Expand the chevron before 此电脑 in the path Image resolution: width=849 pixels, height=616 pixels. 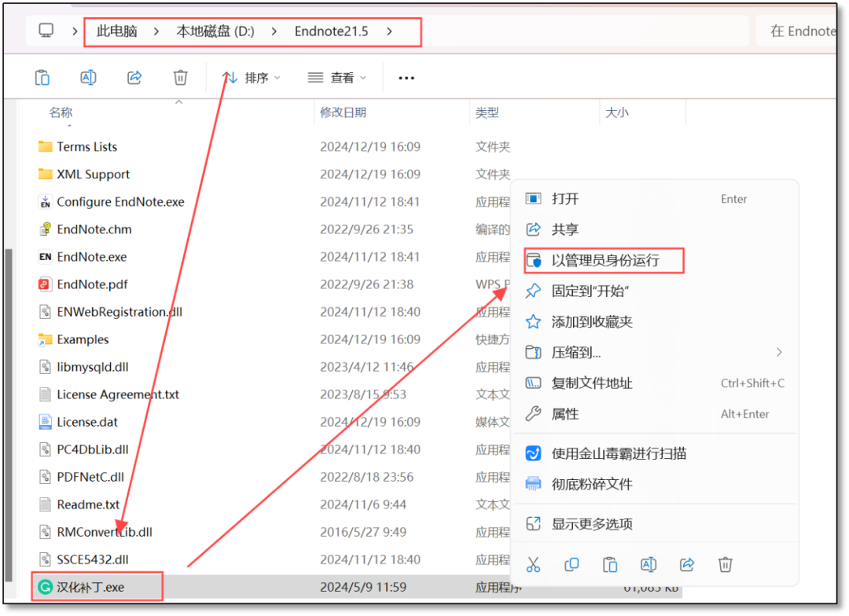click(75, 31)
